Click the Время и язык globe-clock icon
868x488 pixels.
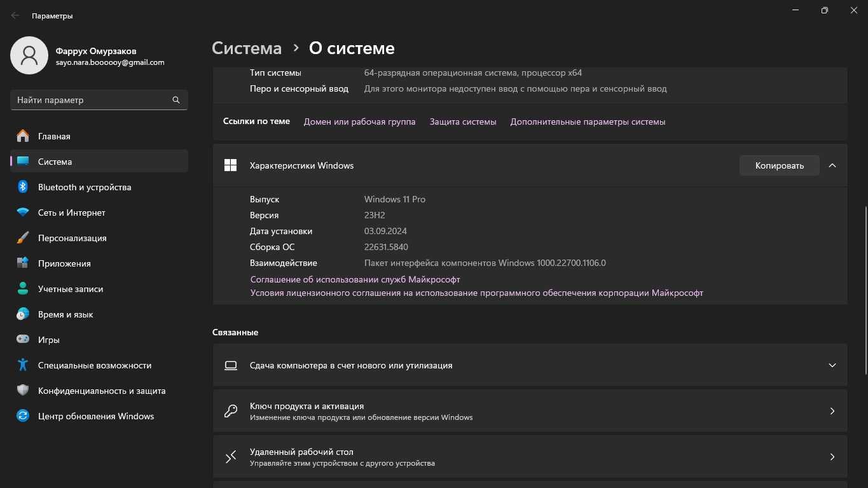click(23, 314)
